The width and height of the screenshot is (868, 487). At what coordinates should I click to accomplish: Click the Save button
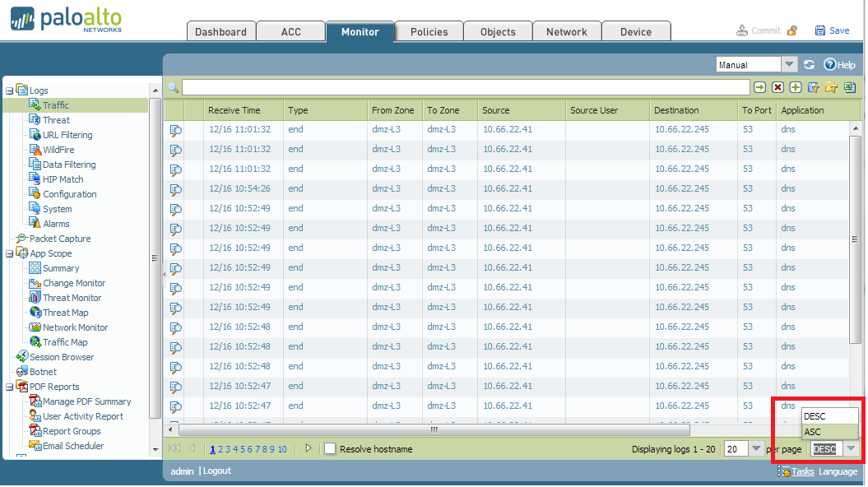coord(832,30)
